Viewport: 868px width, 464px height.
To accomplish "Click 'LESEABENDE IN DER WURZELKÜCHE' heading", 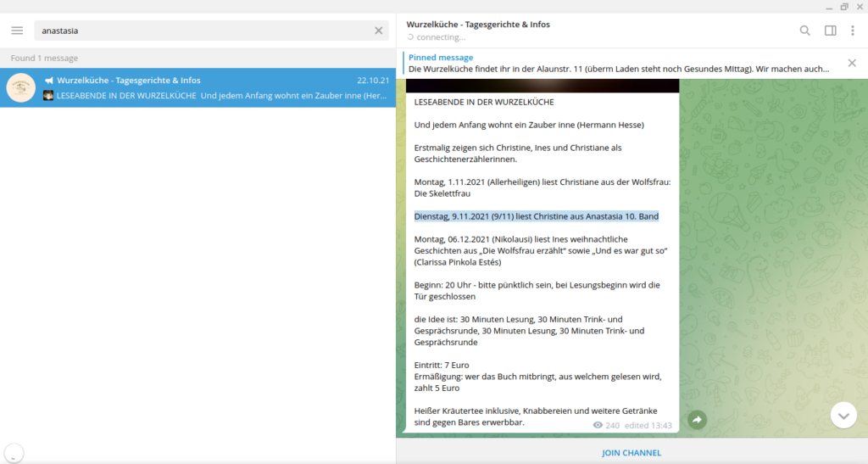I will [x=484, y=102].
